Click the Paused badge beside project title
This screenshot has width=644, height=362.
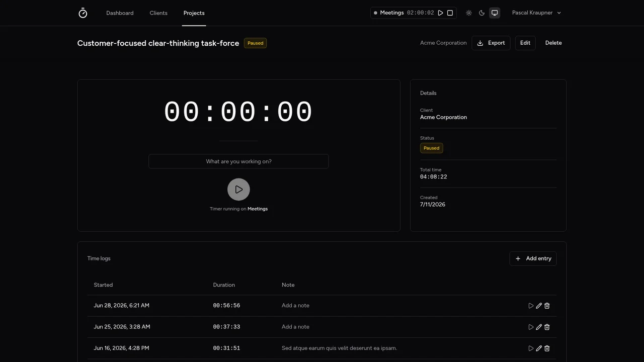256,43
